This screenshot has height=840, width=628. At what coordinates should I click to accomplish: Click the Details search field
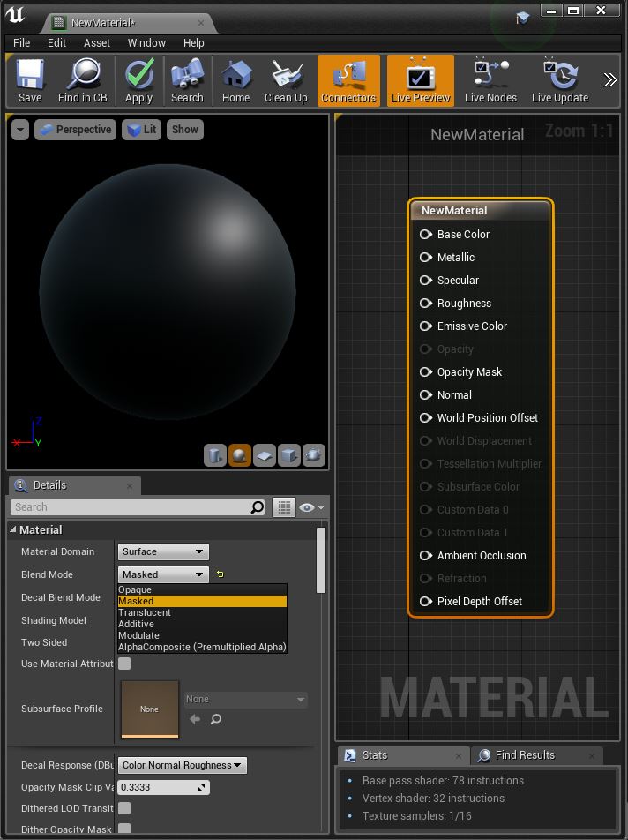[x=130, y=507]
